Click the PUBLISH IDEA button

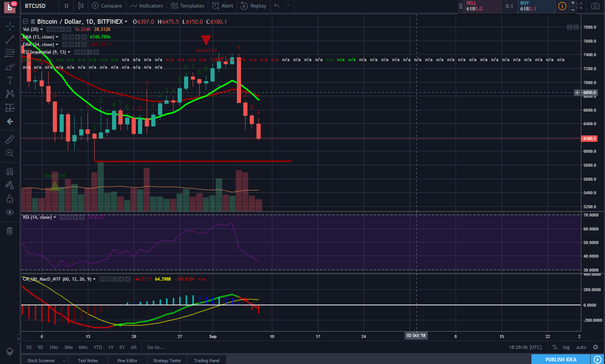pyautogui.click(x=560, y=359)
